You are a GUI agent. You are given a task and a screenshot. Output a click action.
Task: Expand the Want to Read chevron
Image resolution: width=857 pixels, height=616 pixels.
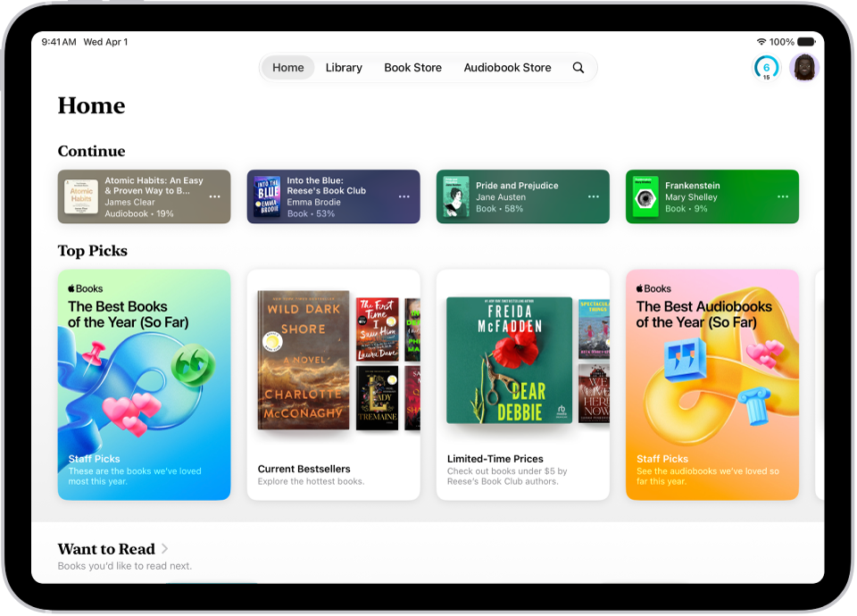(x=165, y=549)
